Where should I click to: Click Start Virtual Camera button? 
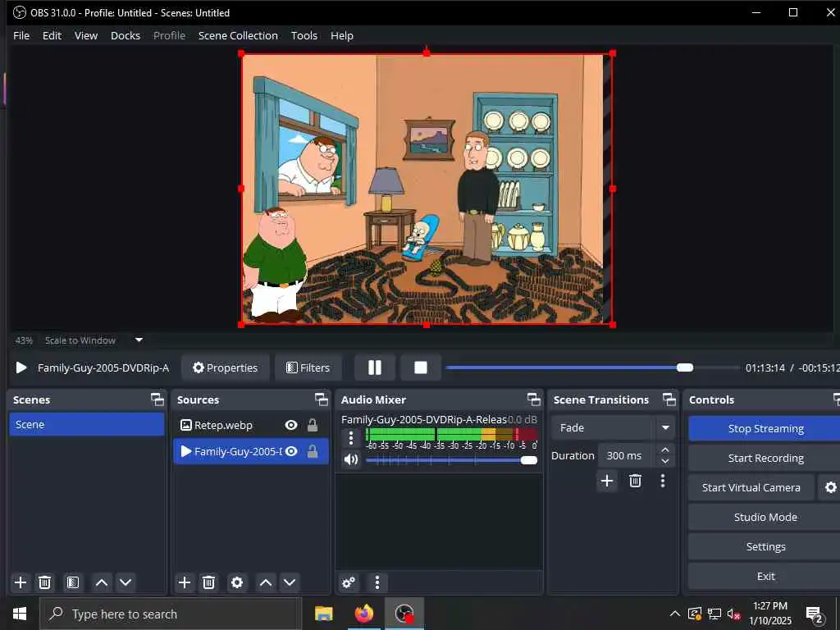click(x=751, y=487)
